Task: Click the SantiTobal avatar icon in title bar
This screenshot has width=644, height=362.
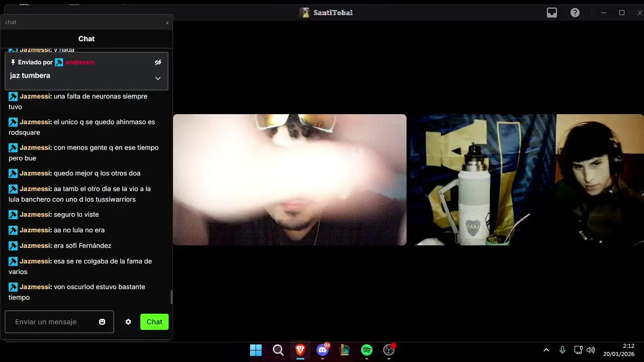Action: pos(304,13)
